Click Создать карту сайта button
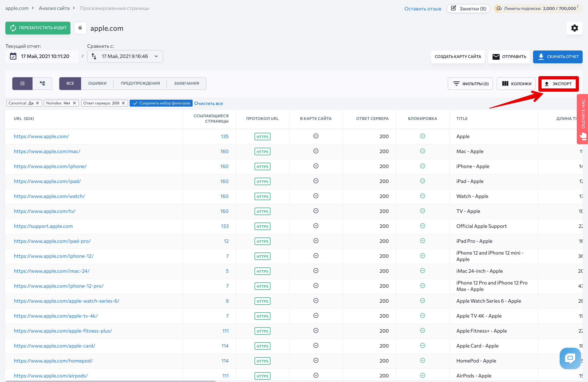The width and height of the screenshot is (588, 382). [458, 57]
